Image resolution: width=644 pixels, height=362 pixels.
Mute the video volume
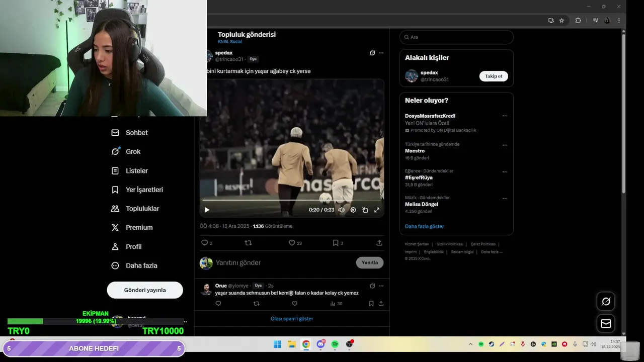click(341, 210)
